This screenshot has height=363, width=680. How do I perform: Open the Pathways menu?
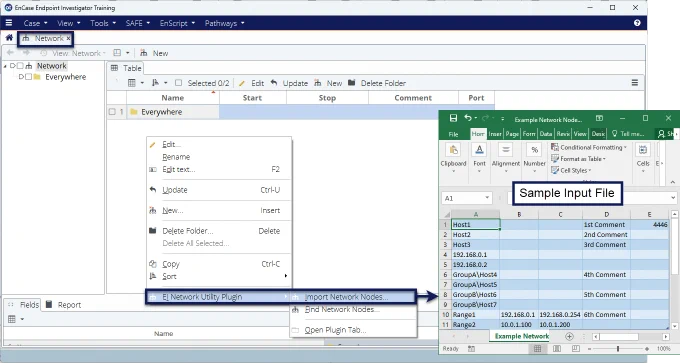224,23
